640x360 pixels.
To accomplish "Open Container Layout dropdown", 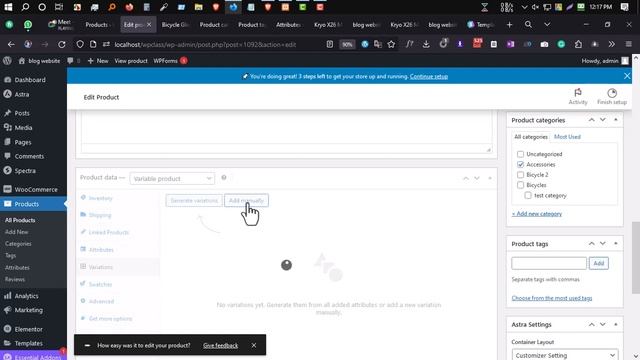I will [565, 355].
